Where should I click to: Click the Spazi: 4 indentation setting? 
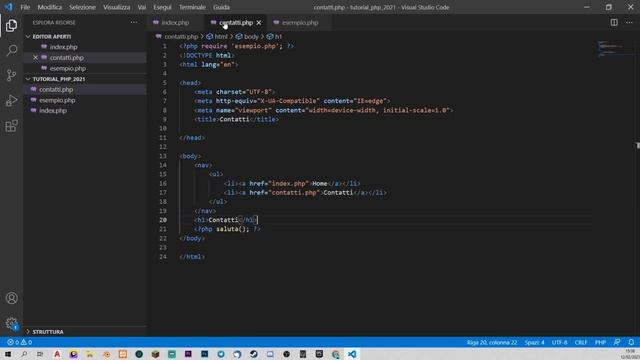coord(534,342)
